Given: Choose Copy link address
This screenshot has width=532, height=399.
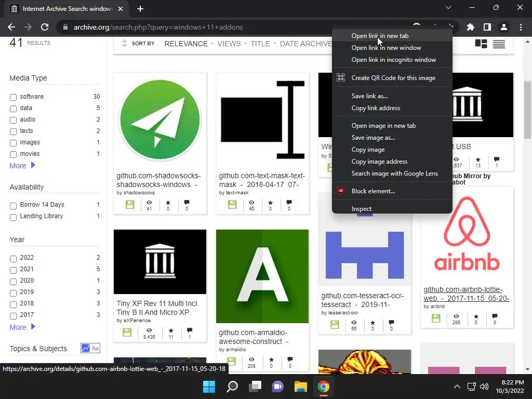Looking at the screenshot, I should click(x=392, y=108).
